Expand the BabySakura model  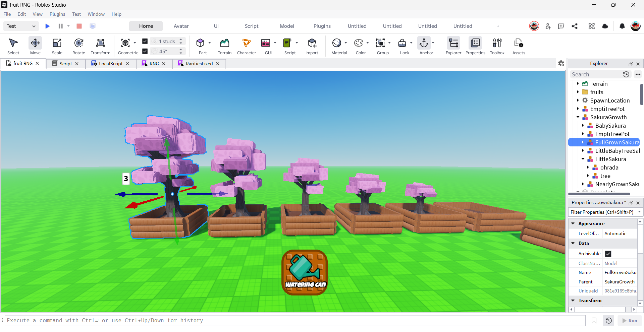(x=583, y=126)
